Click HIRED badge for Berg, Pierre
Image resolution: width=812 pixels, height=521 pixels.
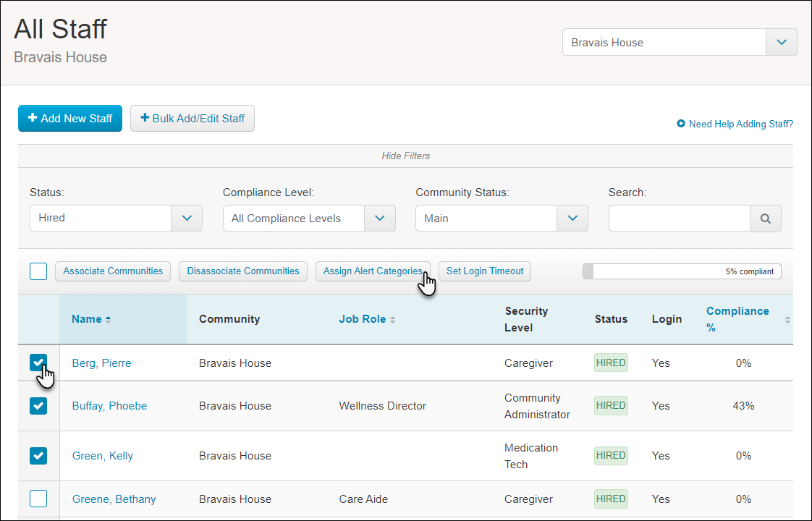[x=611, y=363]
